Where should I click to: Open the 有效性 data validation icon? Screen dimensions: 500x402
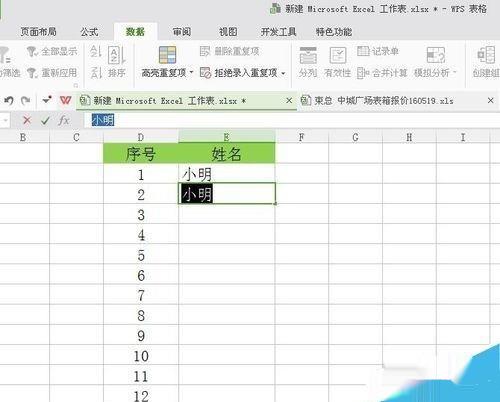(x=338, y=55)
